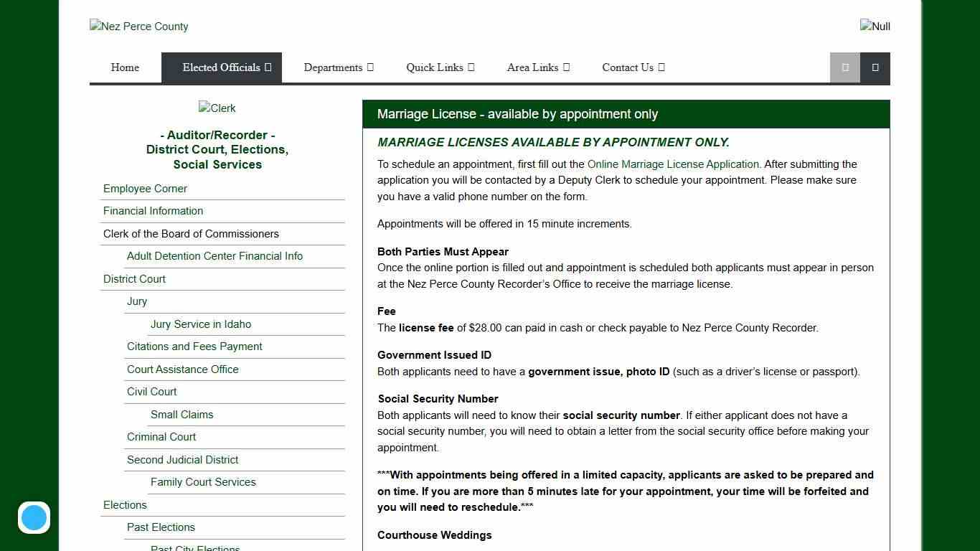Open Family Court Services page
Image resolution: width=980 pixels, height=551 pixels.
click(203, 481)
